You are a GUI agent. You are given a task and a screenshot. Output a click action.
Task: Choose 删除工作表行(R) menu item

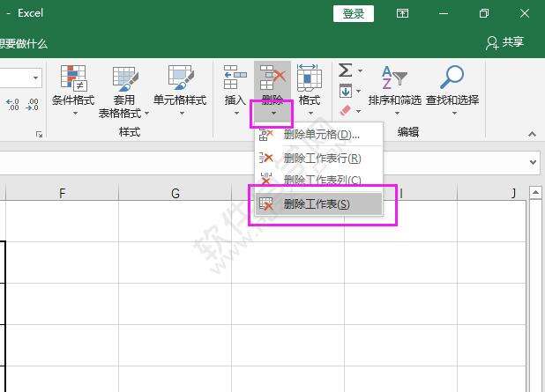point(318,159)
